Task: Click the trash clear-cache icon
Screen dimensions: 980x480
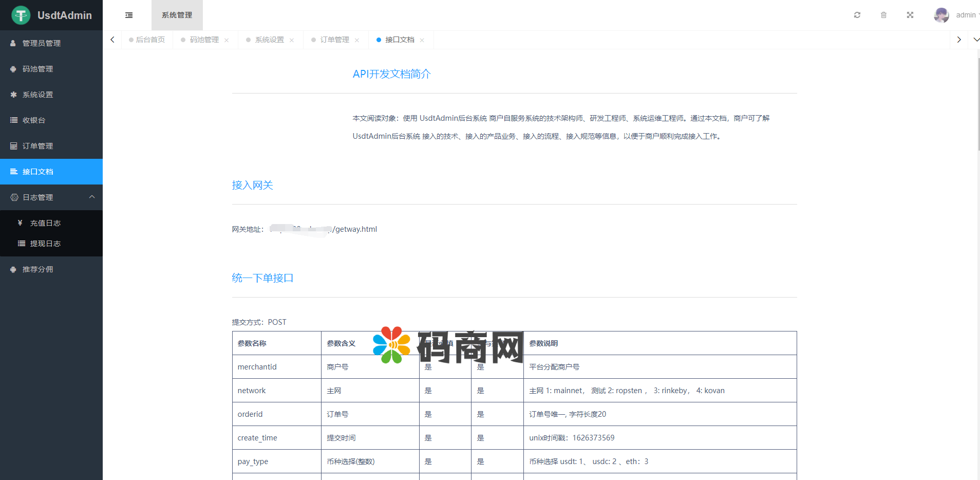Action: pyautogui.click(x=883, y=15)
